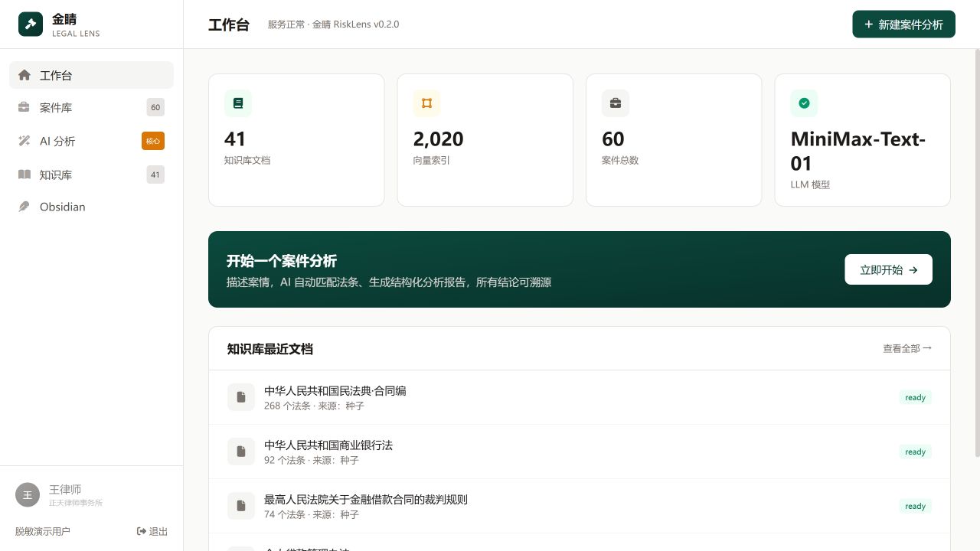Click the 王 user avatar
This screenshot has width=980, height=551.
point(28,495)
